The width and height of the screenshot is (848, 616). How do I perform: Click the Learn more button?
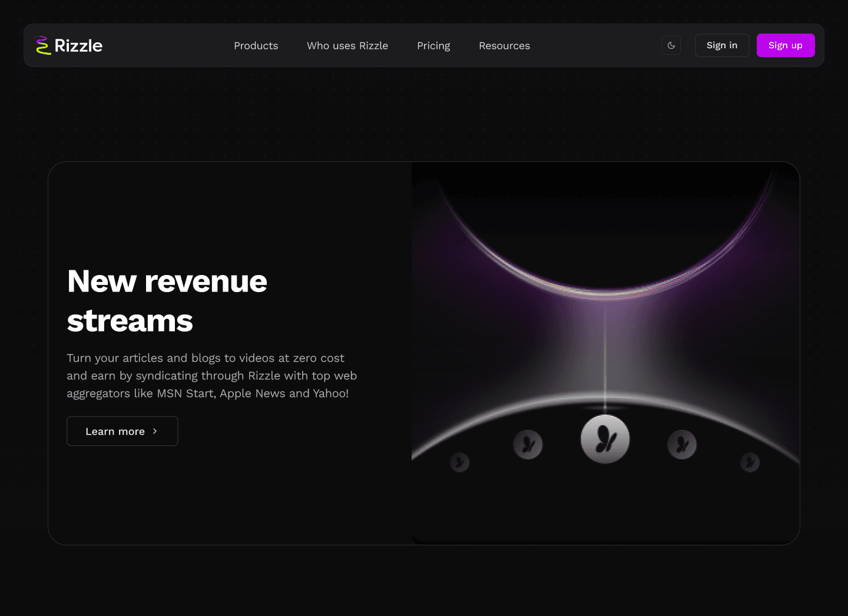[x=122, y=431]
